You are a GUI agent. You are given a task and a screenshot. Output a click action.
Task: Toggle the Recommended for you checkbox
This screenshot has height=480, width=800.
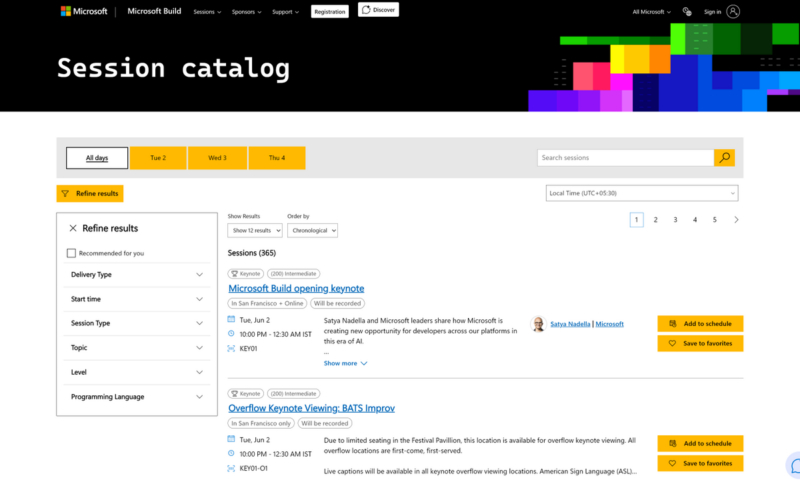[71, 253]
